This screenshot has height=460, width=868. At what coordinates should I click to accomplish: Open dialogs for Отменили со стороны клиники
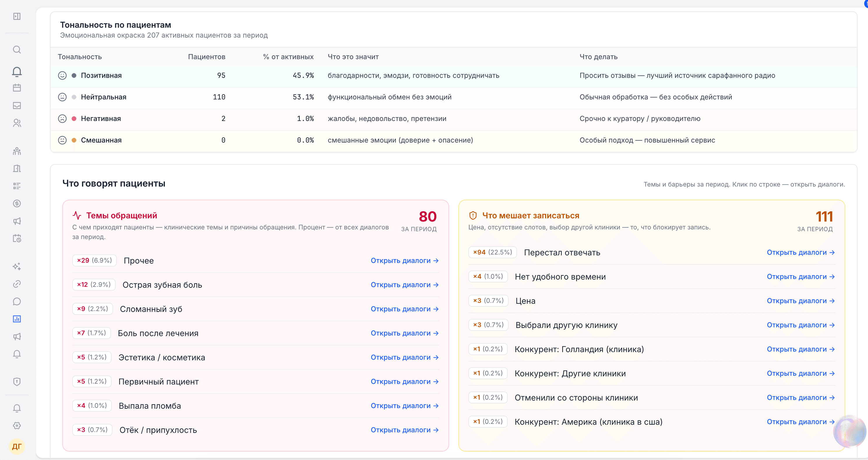tap(801, 398)
